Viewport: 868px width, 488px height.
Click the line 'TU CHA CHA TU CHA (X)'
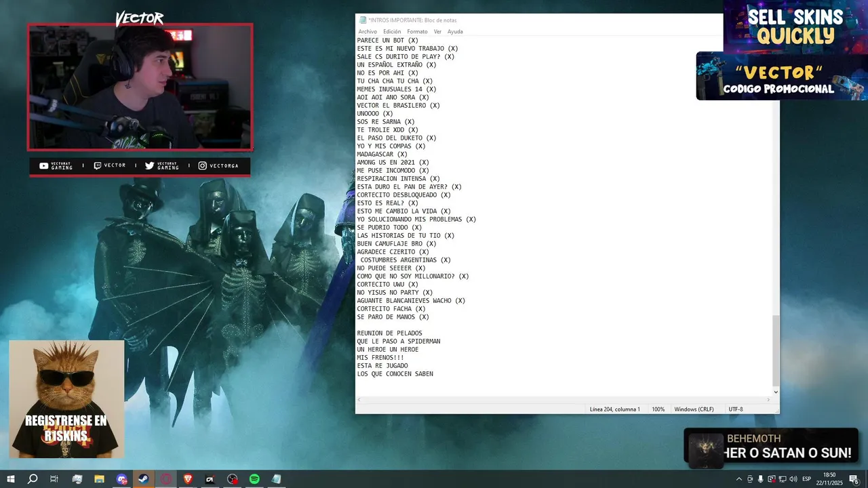point(395,81)
